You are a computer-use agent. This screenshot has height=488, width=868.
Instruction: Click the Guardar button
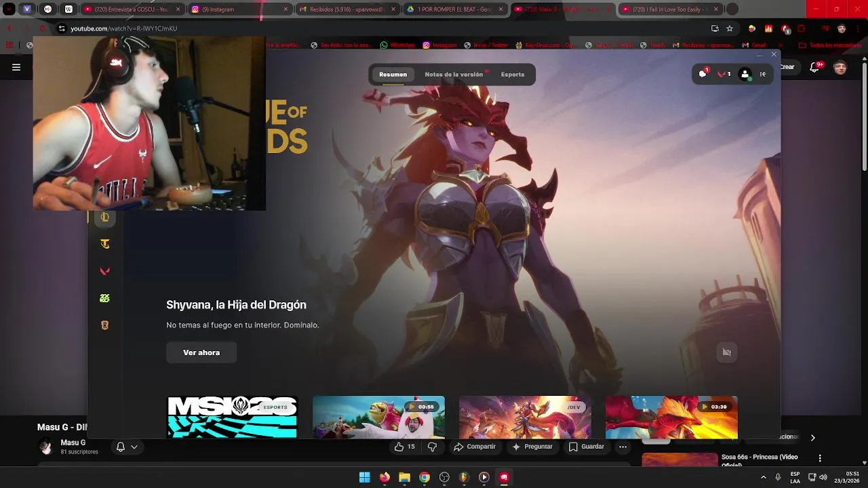pyautogui.click(x=587, y=447)
